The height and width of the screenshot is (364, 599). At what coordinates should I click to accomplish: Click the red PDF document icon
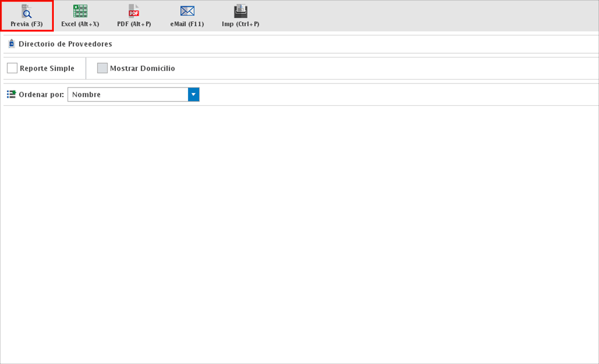[134, 11]
